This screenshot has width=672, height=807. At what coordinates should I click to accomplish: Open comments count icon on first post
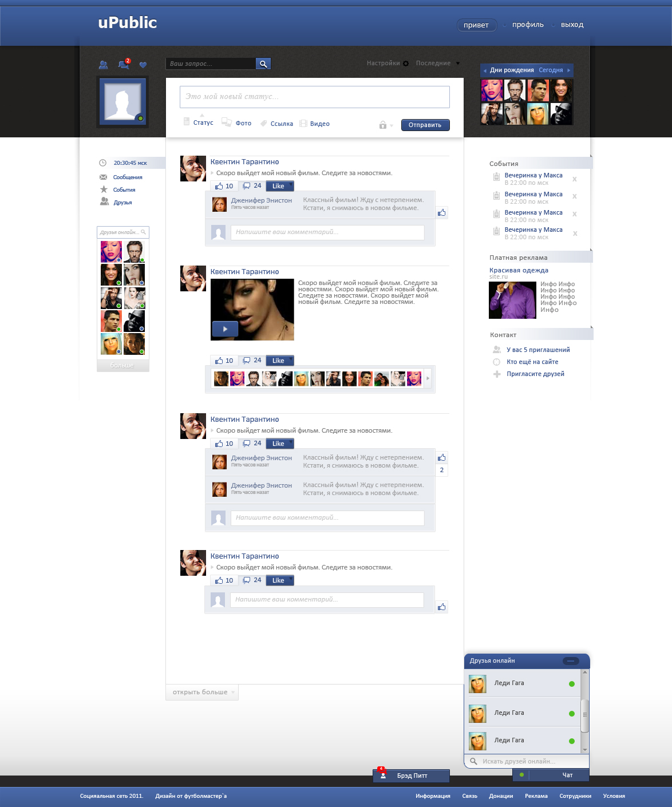tap(247, 186)
